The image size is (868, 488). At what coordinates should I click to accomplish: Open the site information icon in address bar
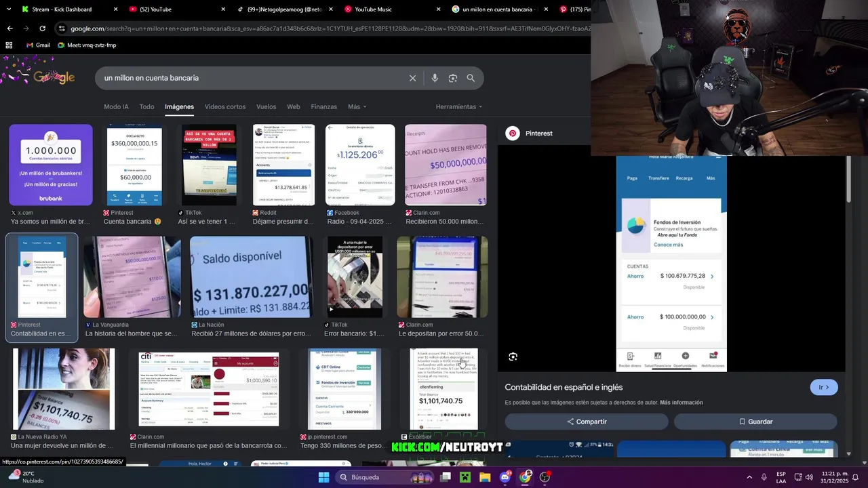pos(62,28)
